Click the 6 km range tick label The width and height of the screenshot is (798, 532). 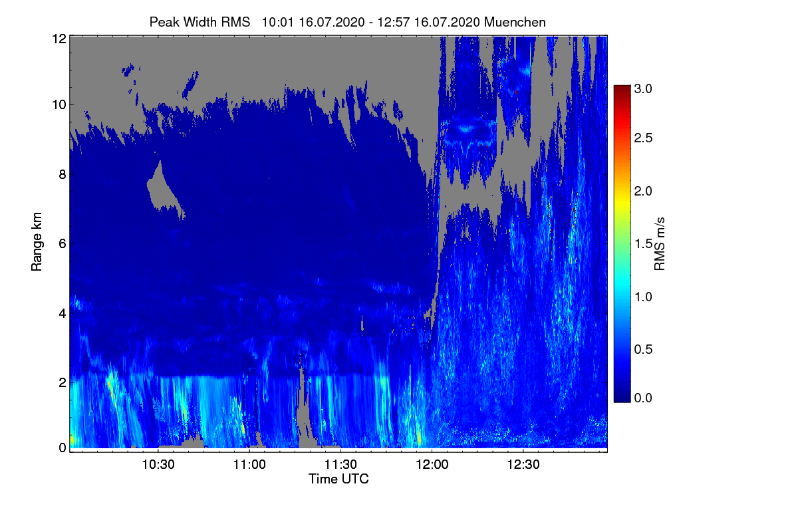click(x=63, y=243)
